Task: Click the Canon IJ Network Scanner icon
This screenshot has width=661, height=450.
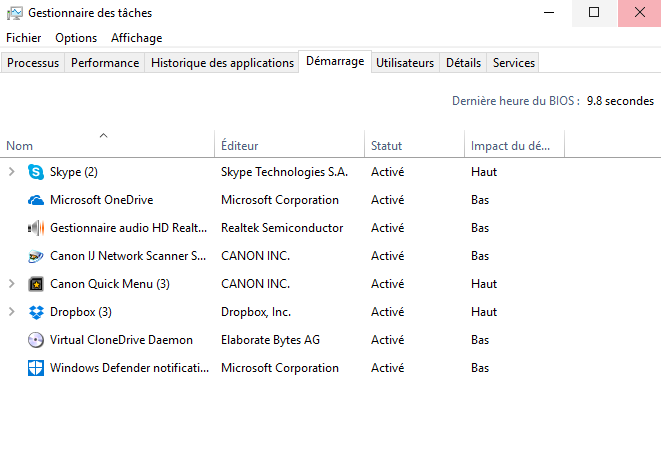Action: click(36, 256)
